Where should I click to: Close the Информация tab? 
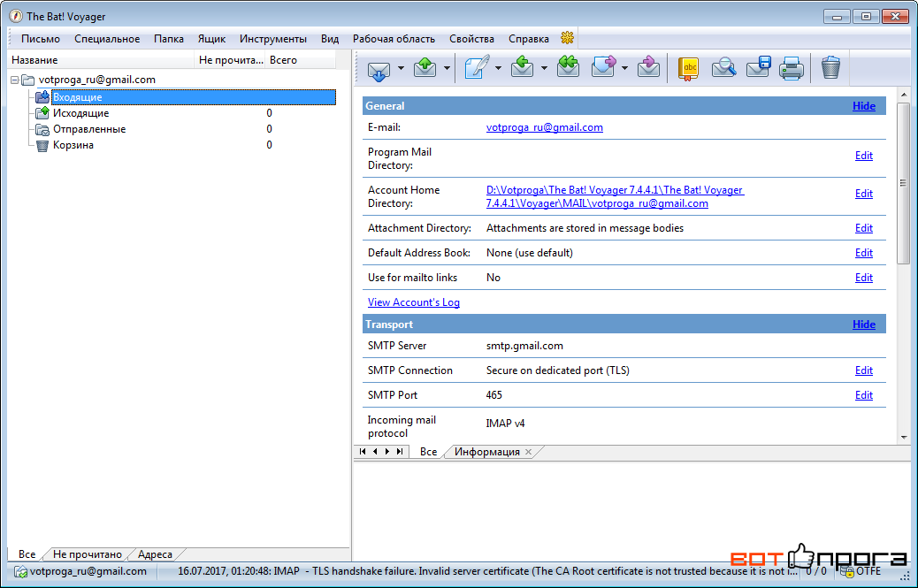click(x=529, y=452)
